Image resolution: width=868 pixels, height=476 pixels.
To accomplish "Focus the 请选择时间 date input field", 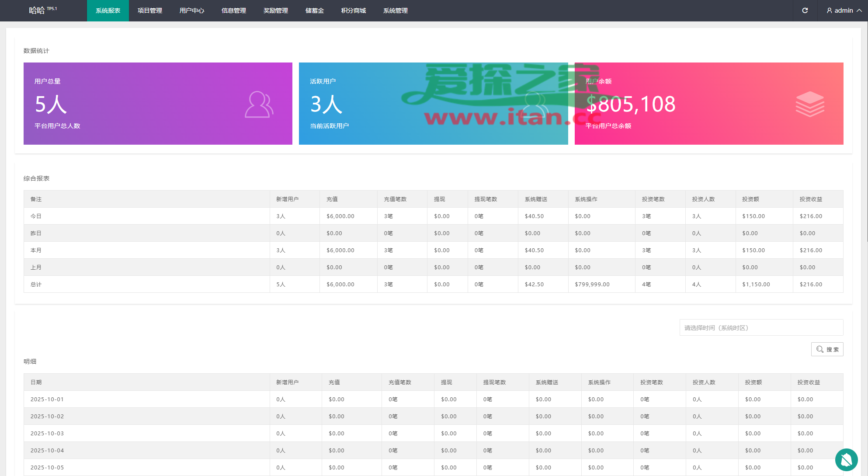I will 761,328.
